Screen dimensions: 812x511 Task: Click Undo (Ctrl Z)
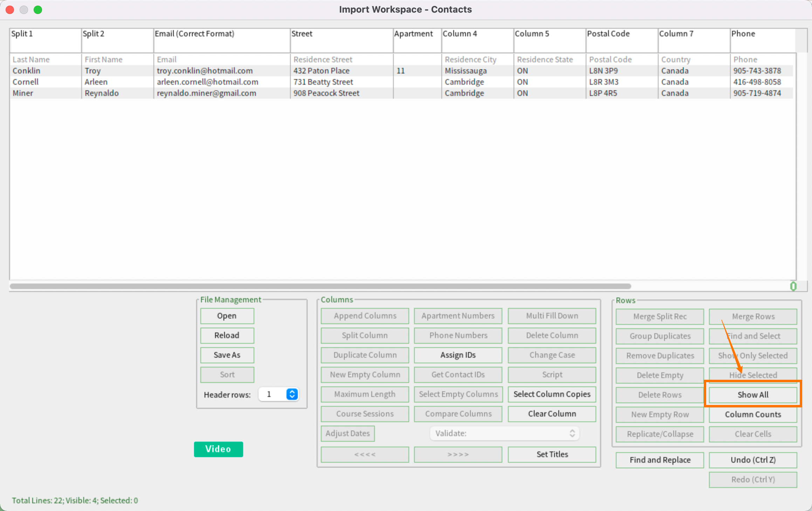coord(753,460)
